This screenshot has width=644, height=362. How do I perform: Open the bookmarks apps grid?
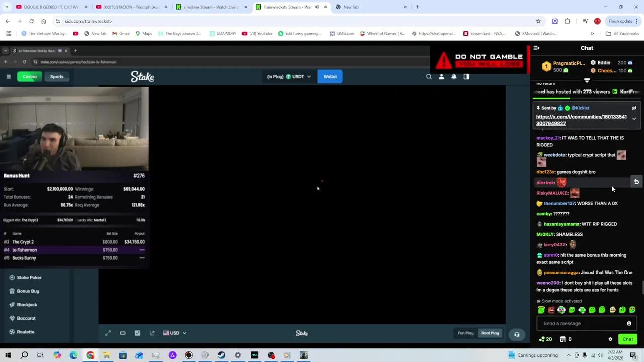coord(9,34)
